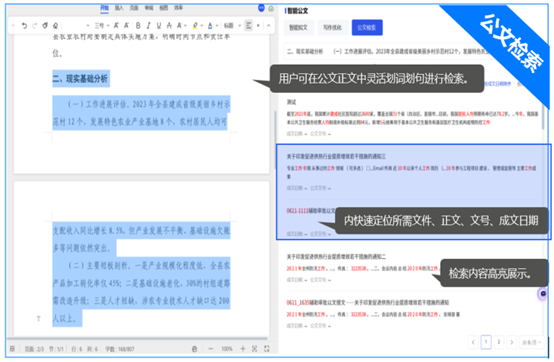Click the 字数: 168/807 word count

click(120, 349)
